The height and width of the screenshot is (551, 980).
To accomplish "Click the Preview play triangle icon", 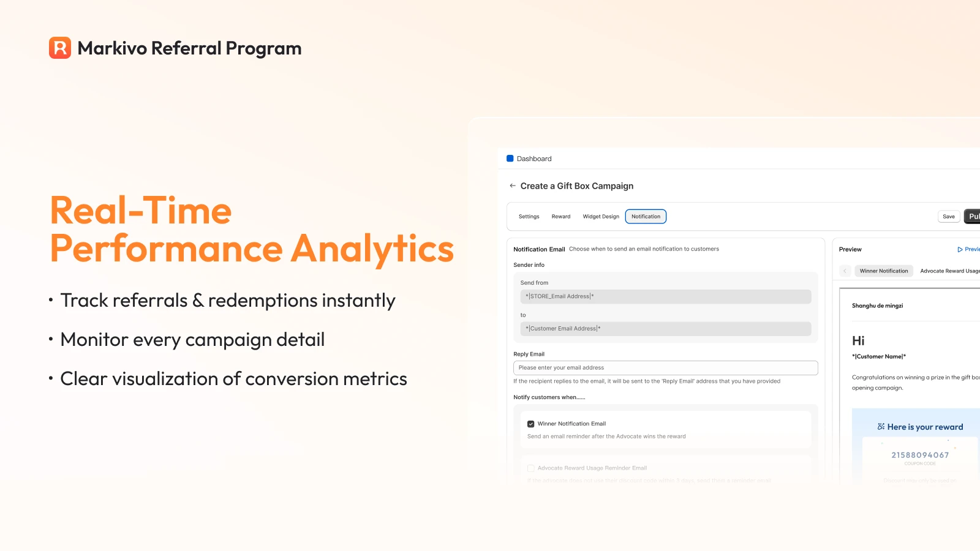I will tap(960, 249).
